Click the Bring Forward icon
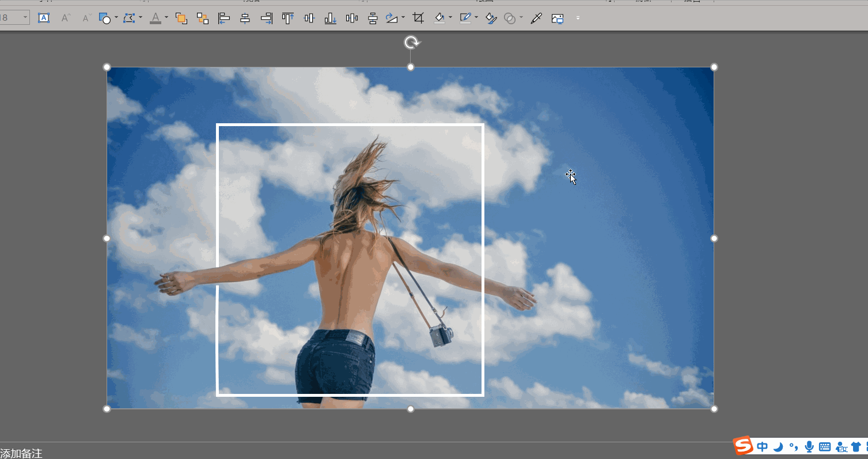The width and height of the screenshot is (868, 459). click(181, 18)
